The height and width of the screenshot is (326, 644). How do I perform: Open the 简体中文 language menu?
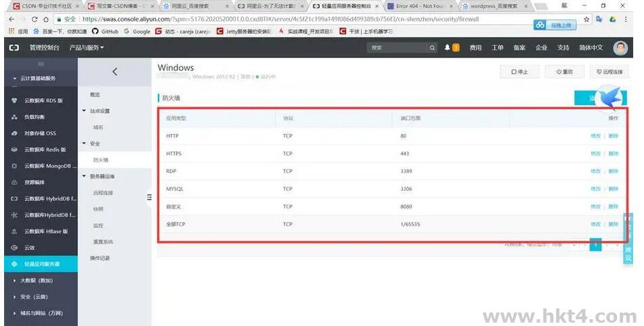[591, 48]
